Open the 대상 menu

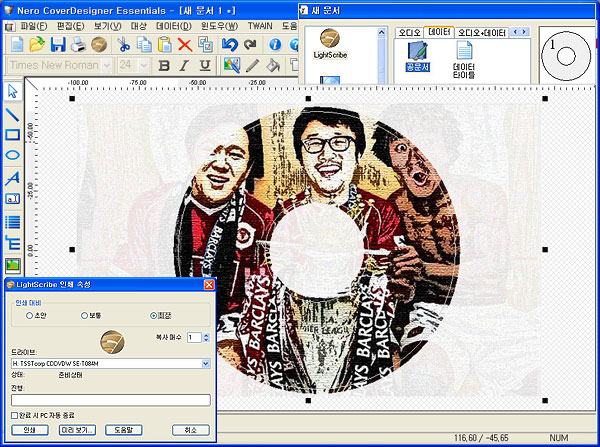(x=139, y=26)
